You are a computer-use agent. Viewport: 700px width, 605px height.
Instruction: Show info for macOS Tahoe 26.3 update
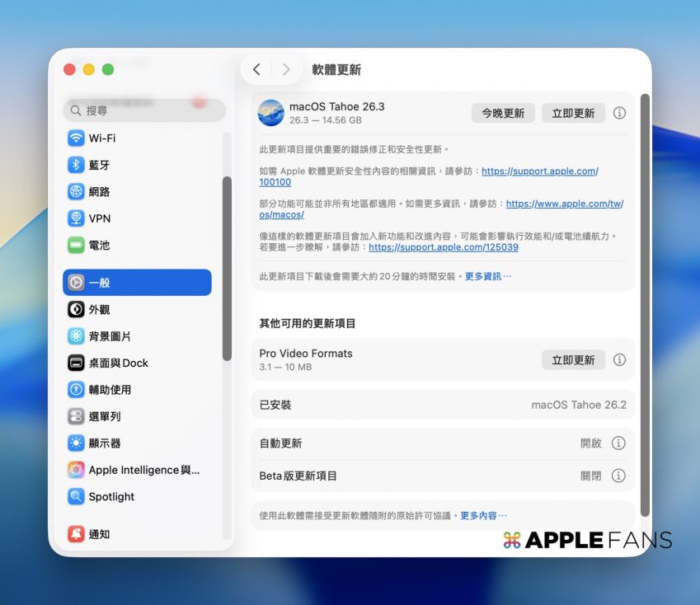click(619, 113)
